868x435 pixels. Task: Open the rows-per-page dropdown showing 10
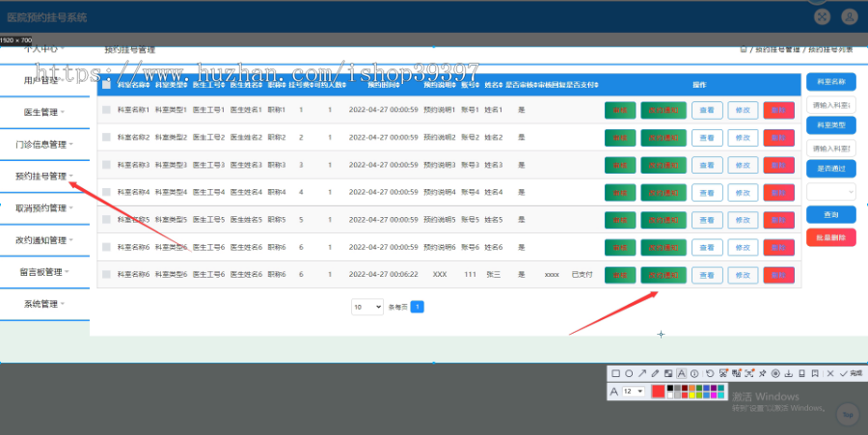click(x=367, y=307)
